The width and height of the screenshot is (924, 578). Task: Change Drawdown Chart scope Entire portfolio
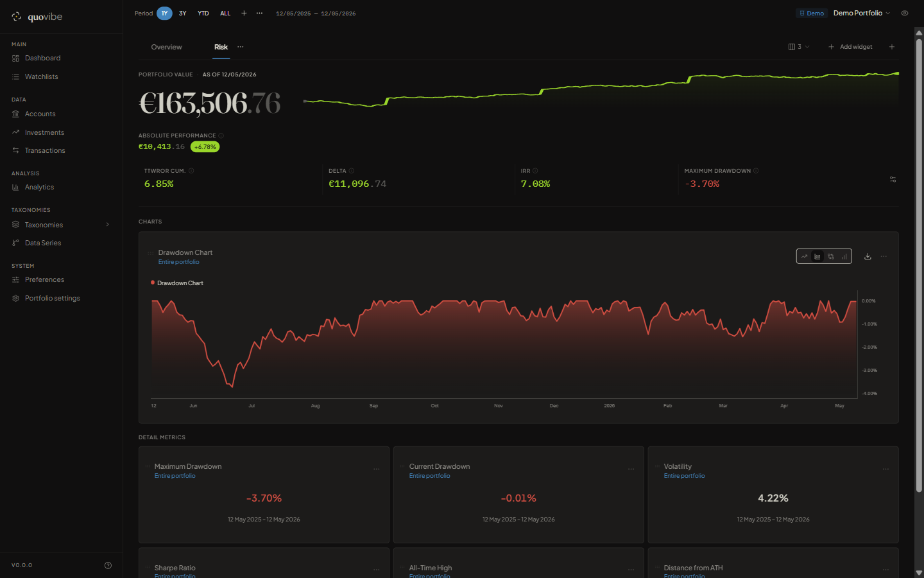(179, 262)
